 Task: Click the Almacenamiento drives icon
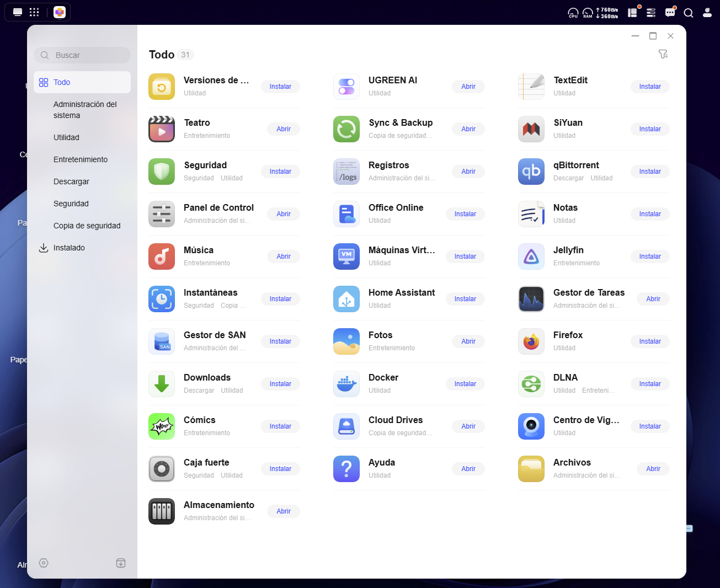pos(162,511)
